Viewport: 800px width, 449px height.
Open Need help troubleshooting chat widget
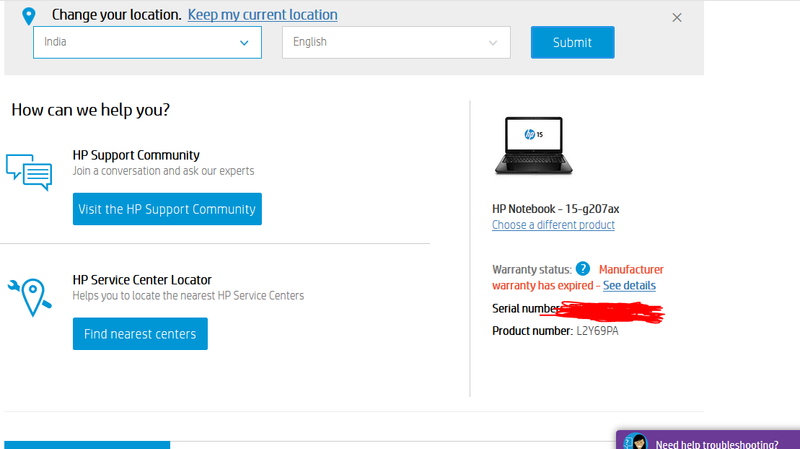tap(708, 441)
